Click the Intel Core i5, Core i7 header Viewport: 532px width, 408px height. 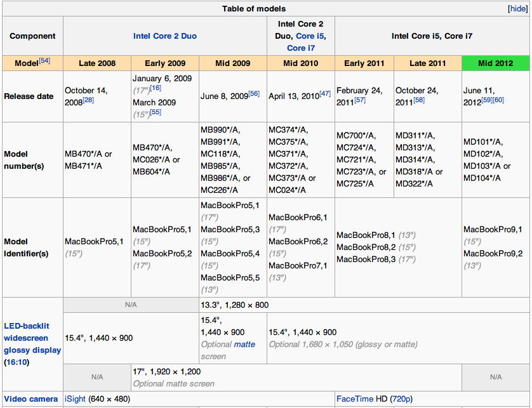pos(432,36)
